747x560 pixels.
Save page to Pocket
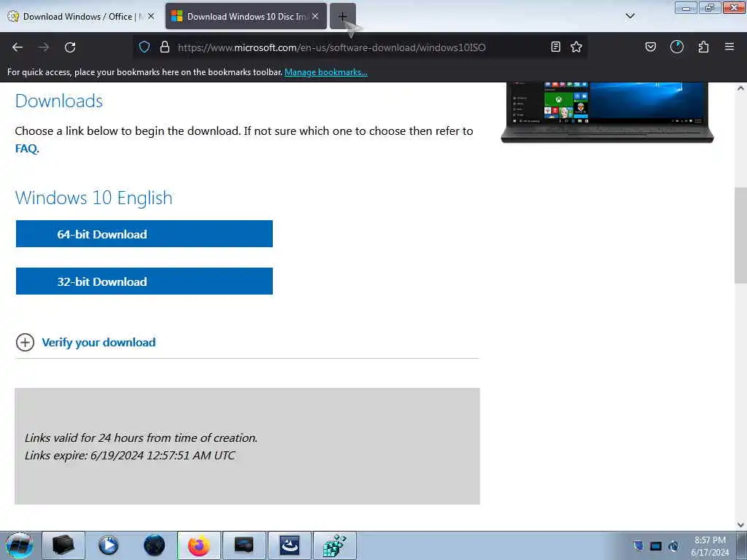pos(651,47)
